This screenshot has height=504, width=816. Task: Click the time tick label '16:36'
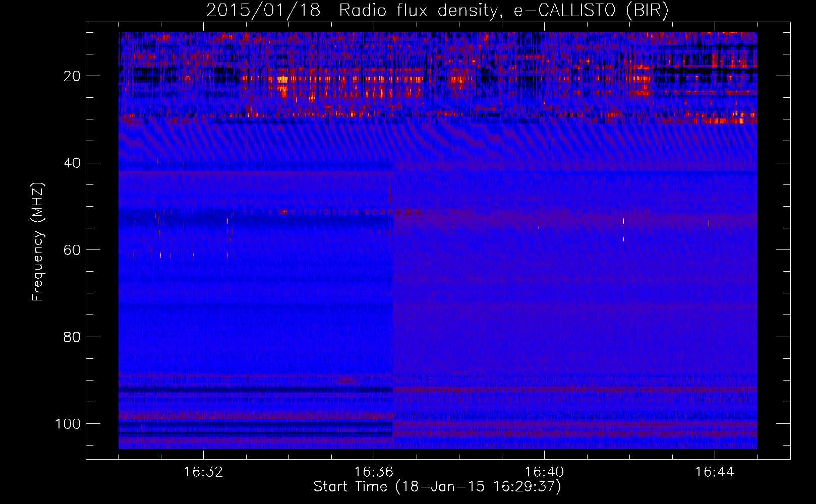tap(374, 472)
